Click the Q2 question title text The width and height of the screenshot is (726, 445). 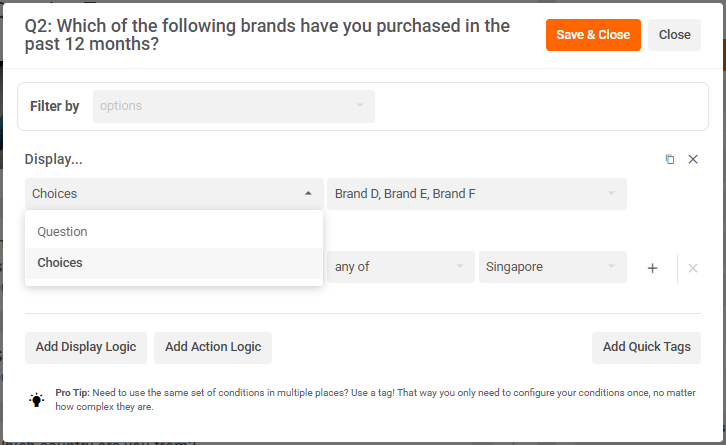pos(270,35)
